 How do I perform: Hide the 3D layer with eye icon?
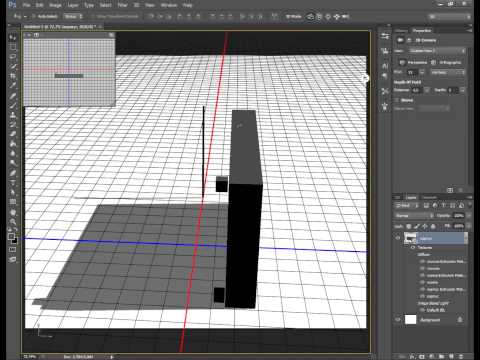click(x=398, y=238)
